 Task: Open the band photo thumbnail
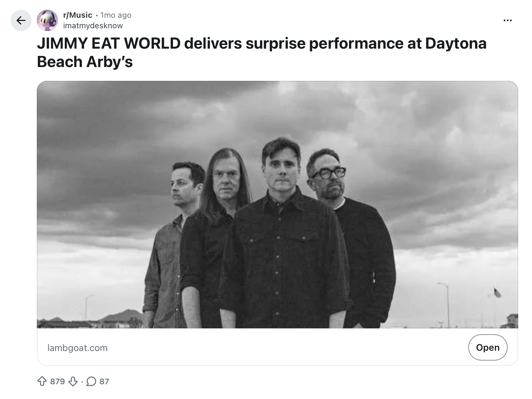pos(277,204)
